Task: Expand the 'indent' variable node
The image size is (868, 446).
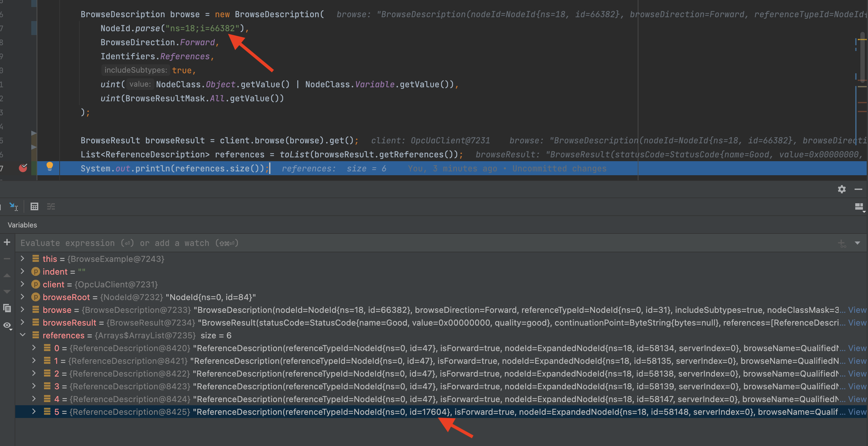Action: 23,271
